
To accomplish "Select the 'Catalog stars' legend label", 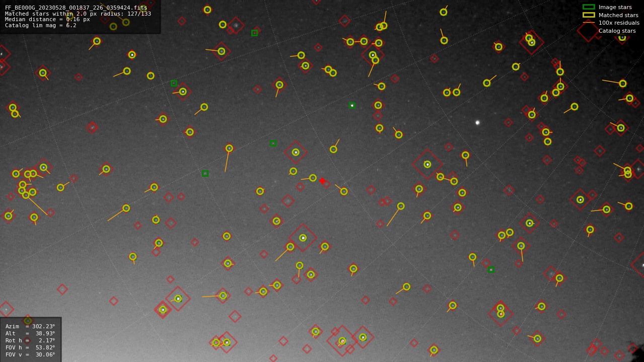I will pos(617,31).
